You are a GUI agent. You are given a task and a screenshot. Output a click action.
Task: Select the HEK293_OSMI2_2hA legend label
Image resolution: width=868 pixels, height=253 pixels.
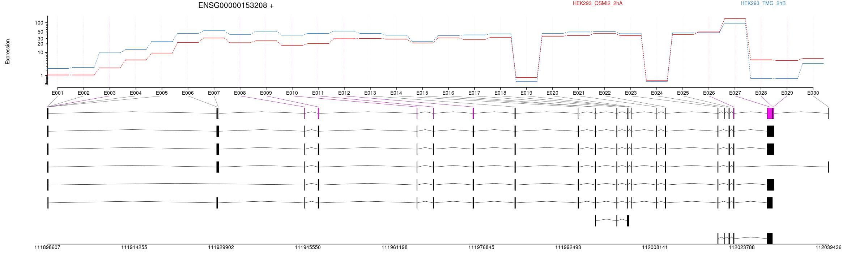(597, 3)
